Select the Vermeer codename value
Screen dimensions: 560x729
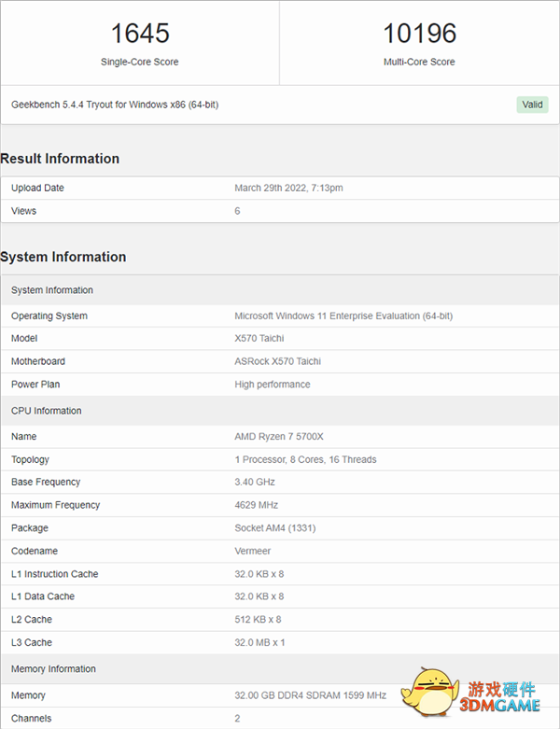[252, 551]
